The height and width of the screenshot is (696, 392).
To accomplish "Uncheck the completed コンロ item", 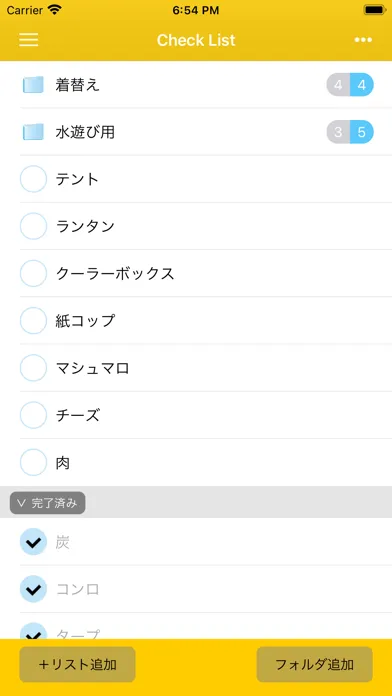I will 33,589.
